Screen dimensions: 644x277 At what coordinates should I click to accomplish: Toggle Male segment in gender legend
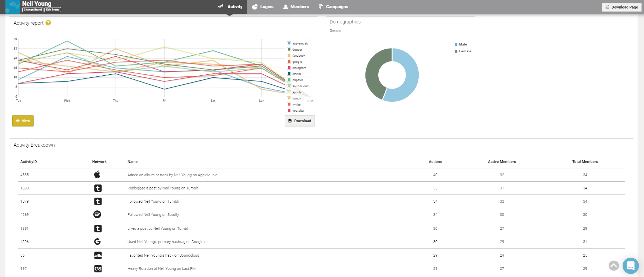pos(461,44)
